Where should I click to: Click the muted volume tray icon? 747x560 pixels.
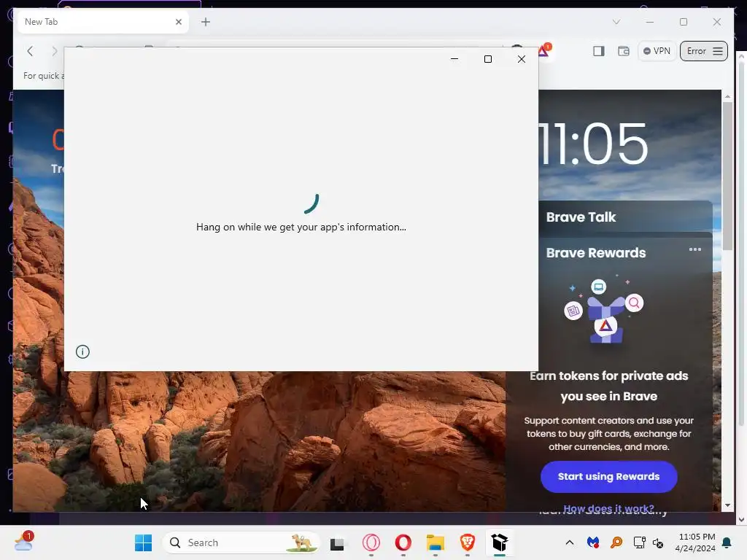pyautogui.click(x=658, y=542)
